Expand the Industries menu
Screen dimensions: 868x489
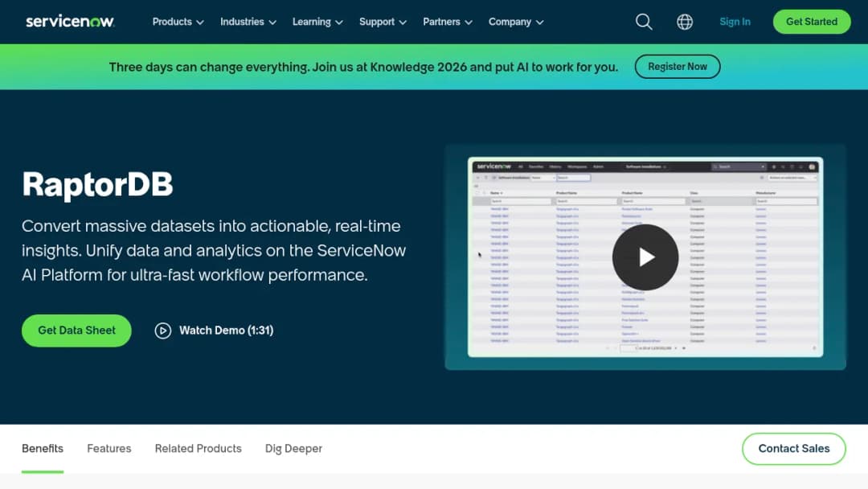248,22
